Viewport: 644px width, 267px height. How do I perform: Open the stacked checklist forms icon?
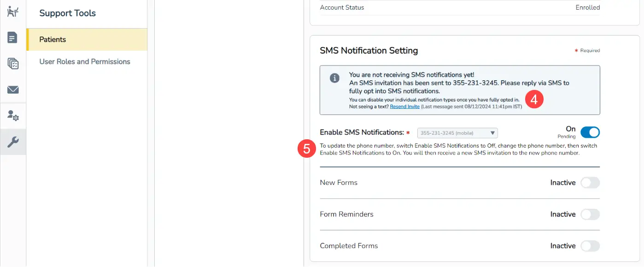[x=13, y=64]
